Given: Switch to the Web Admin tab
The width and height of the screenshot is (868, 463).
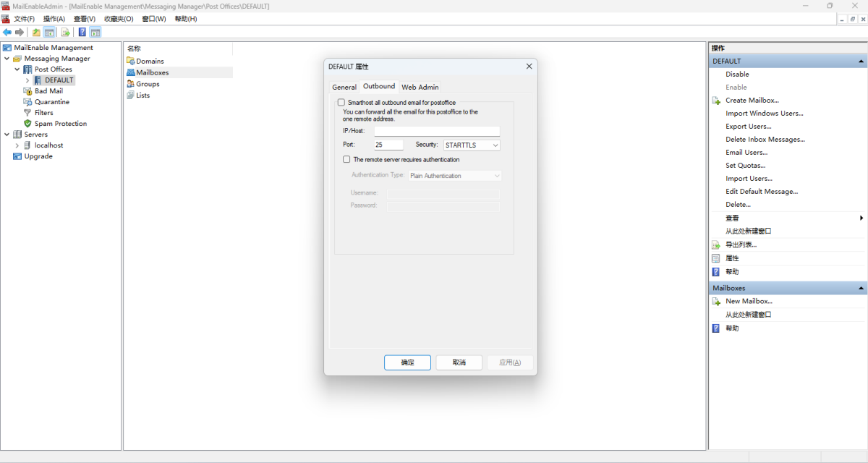Looking at the screenshot, I should 420,88.
